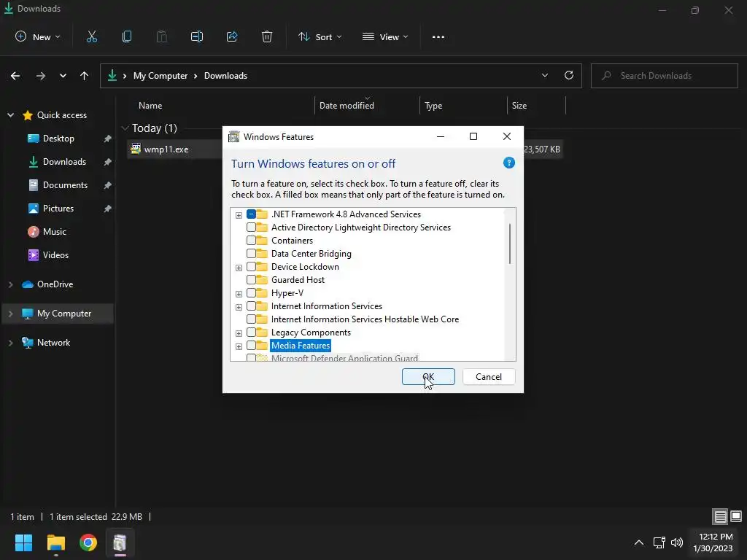Screen dimensions: 747x560
Task: Select the wmp11.exe file icon
Action: (136, 149)
